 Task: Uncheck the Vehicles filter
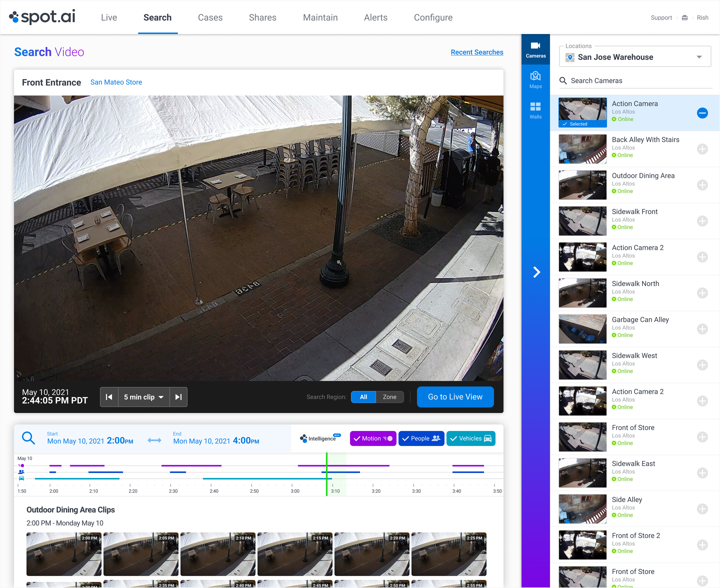click(x=471, y=438)
